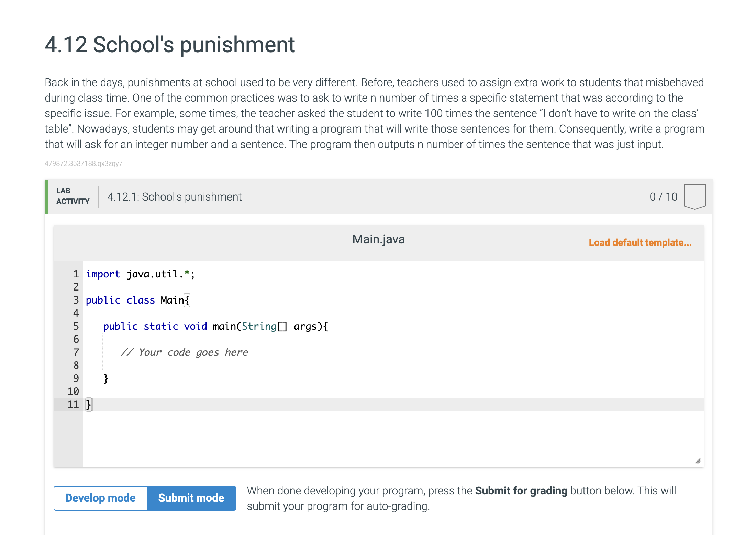This screenshot has width=756, height=535.
Task: Click the Main.java file title
Action: [x=378, y=239]
